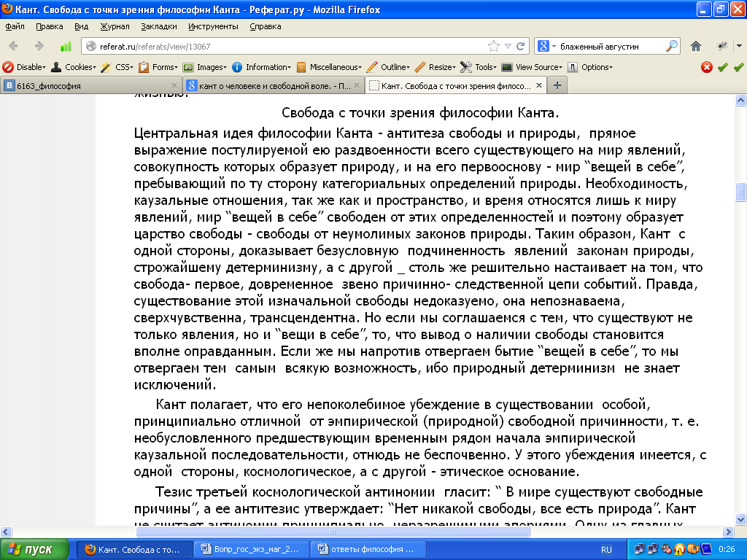Close the 6163_философия tab
The image size is (747, 560).
(x=174, y=85)
